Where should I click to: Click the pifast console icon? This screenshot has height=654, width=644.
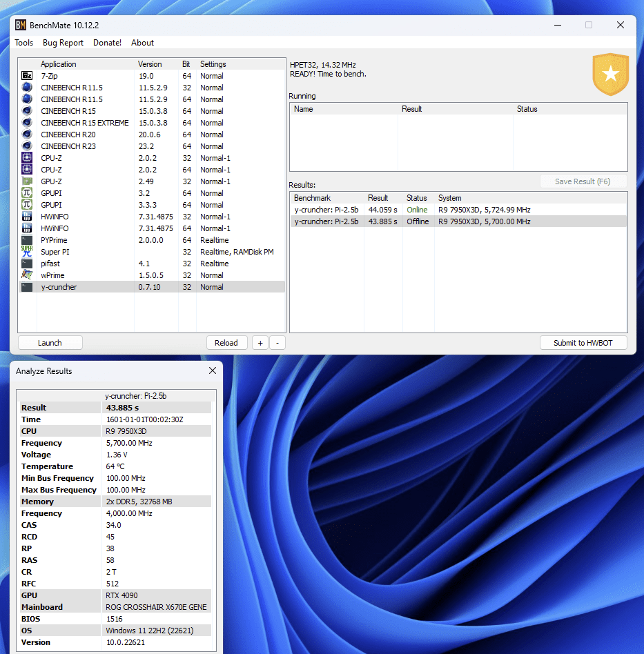(27, 263)
